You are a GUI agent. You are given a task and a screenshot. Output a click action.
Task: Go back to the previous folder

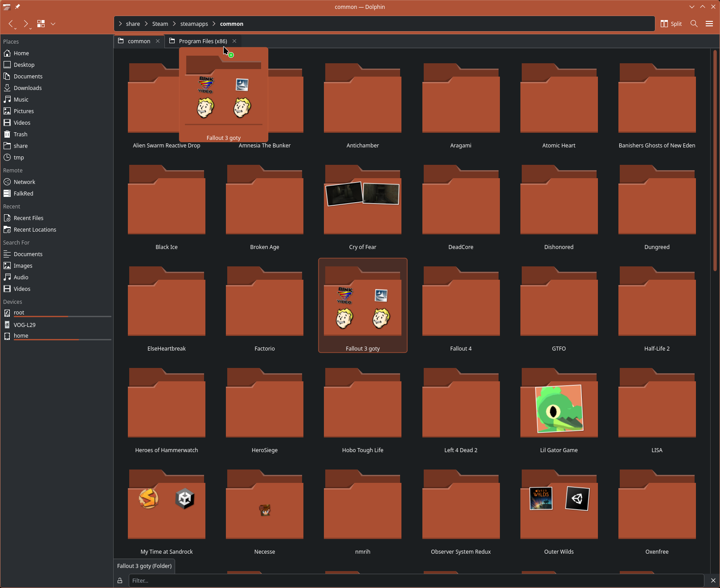(11, 24)
